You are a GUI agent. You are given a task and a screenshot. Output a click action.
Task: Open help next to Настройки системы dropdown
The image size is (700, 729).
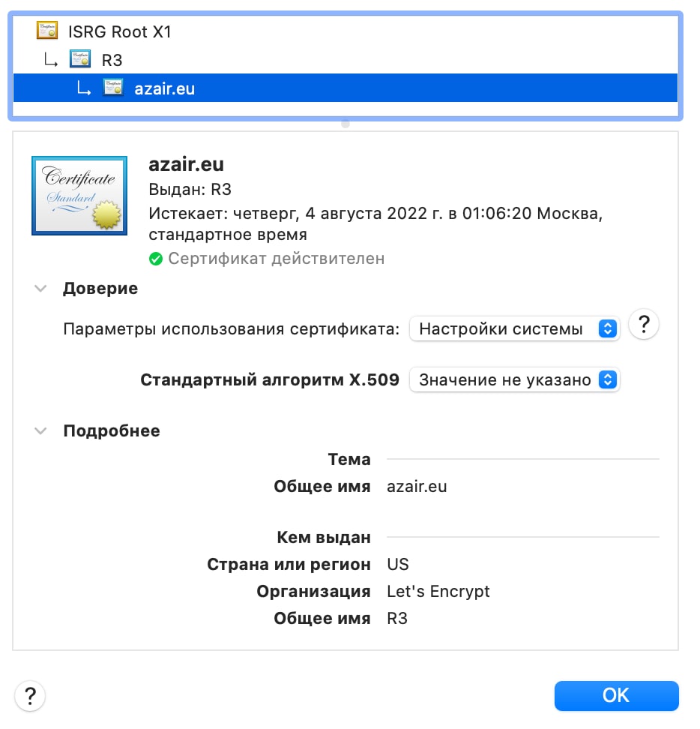(643, 326)
